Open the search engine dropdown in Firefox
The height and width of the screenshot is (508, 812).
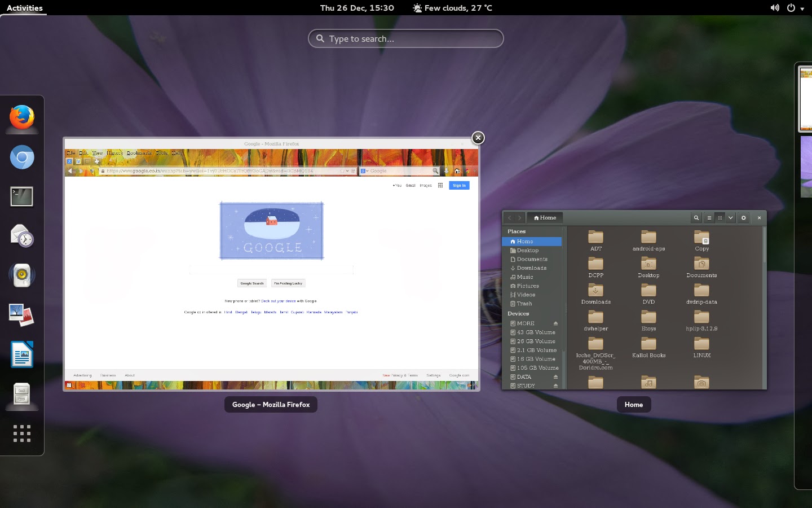tap(364, 171)
